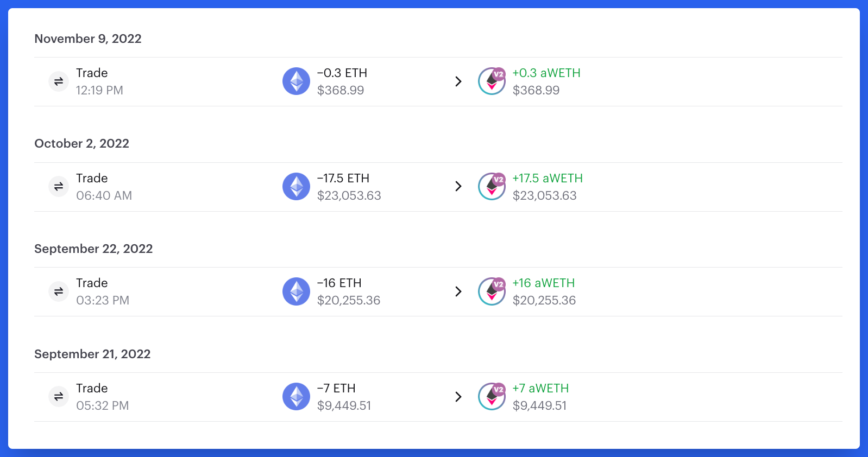Click the ETH icon on the −16 ETH row
The height and width of the screenshot is (457, 868).
296,291
